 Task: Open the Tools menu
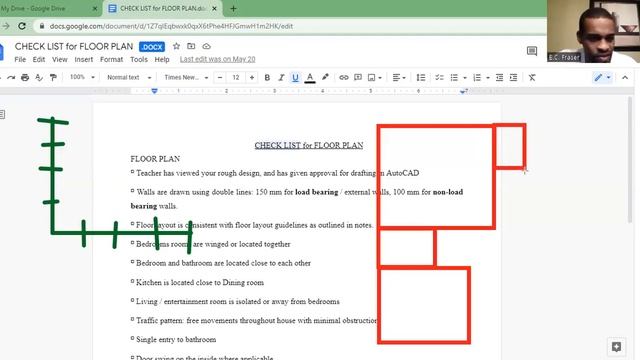(139, 60)
